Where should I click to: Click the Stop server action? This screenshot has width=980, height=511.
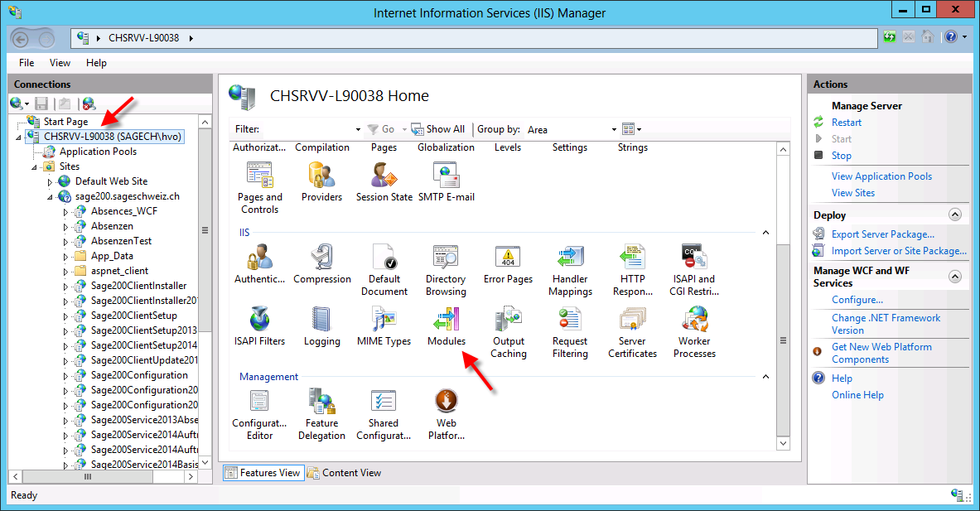tap(842, 156)
